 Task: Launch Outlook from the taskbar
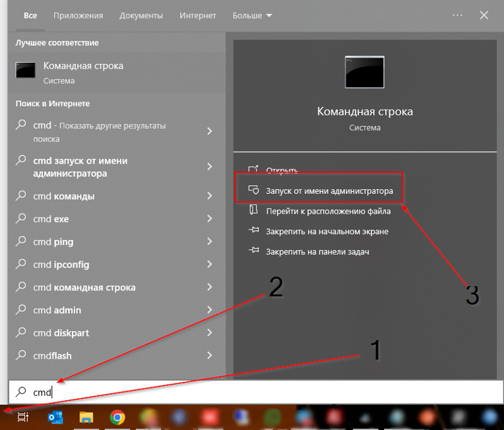pyautogui.click(x=55, y=417)
